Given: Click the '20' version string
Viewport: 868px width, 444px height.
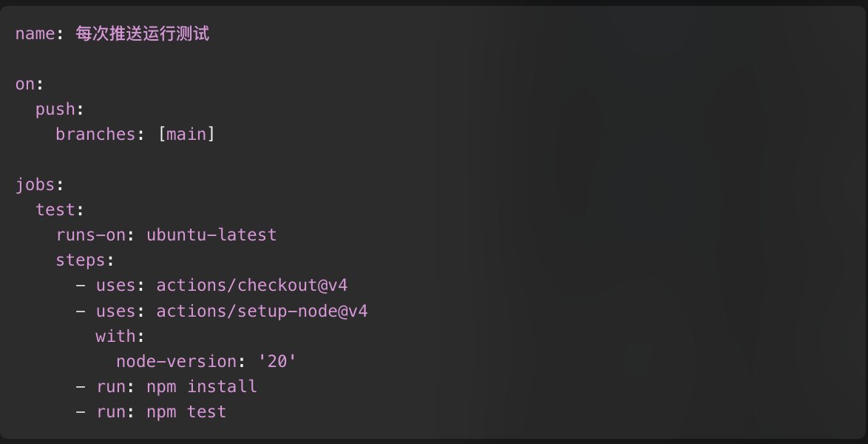Looking at the screenshot, I should [x=277, y=361].
